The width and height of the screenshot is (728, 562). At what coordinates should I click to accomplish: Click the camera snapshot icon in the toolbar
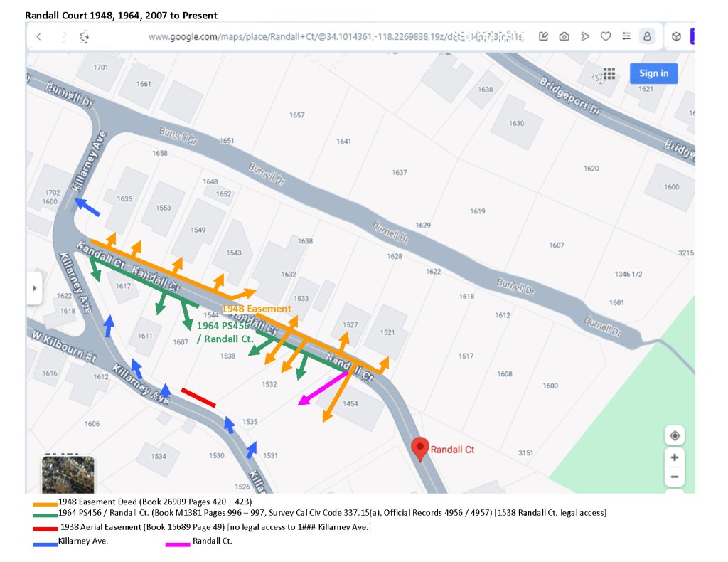[564, 36]
